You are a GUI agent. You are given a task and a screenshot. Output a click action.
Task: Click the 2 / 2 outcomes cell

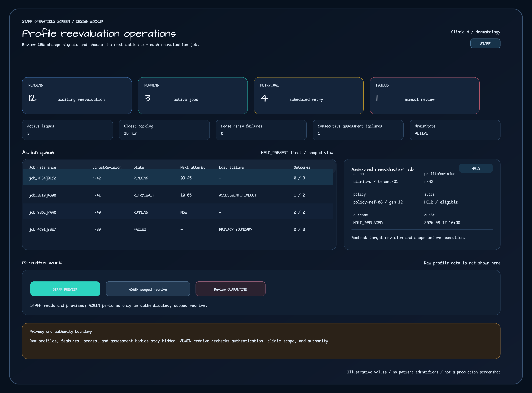click(299, 212)
